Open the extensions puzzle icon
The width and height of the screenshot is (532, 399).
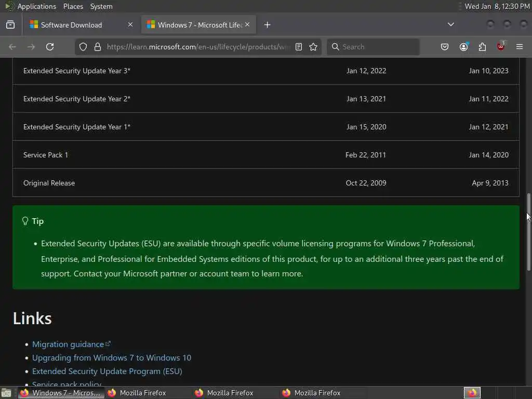pos(482,47)
